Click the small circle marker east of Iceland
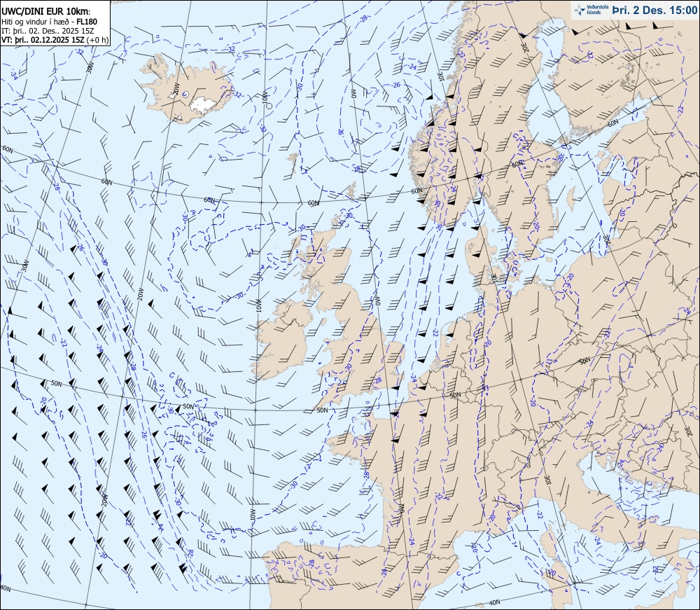Viewport: 700px width, 610px height. coord(269,106)
